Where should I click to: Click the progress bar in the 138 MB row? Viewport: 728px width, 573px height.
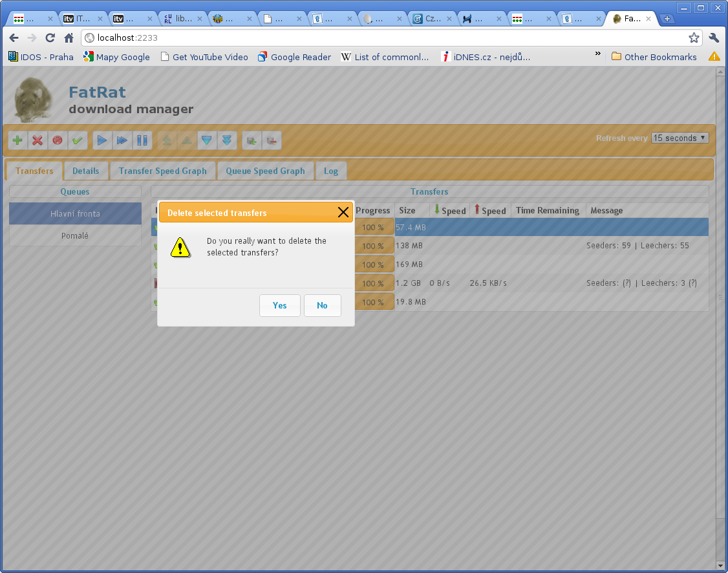(374, 246)
